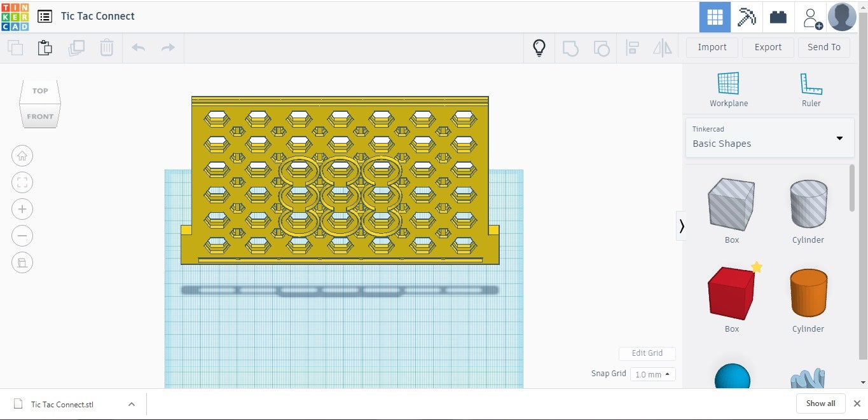Select the red Box shape

(x=731, y=292)
